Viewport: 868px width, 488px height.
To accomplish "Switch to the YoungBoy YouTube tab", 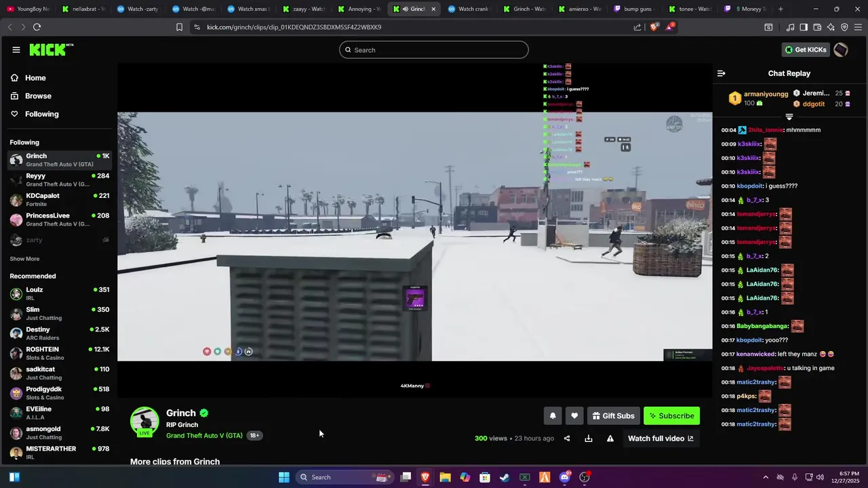I will [28, 9].
